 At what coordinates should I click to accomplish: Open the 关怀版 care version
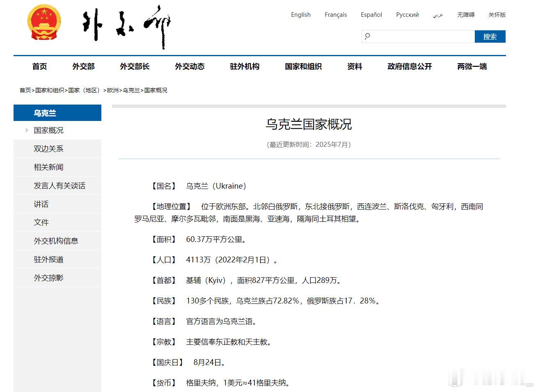(x=497, y=15)
